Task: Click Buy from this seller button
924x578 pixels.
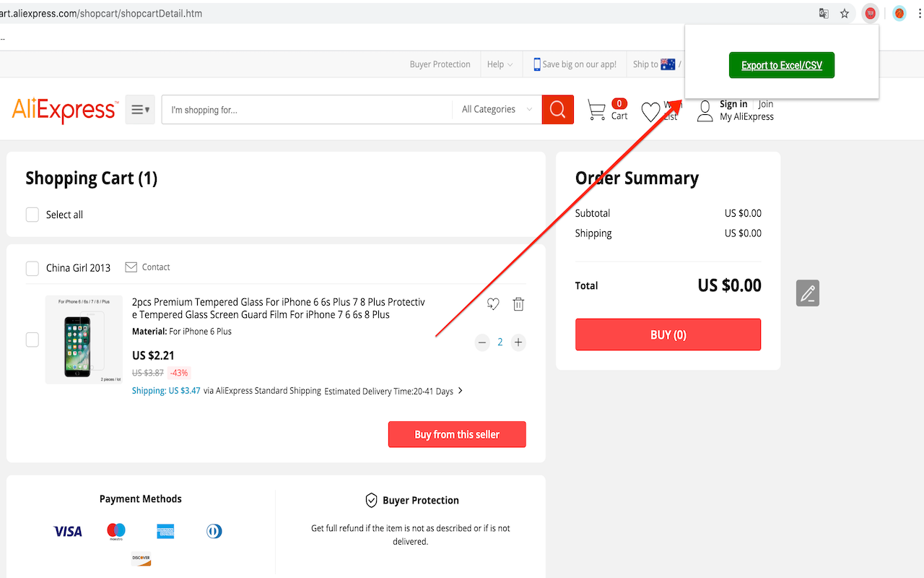Action: [457, 434]
